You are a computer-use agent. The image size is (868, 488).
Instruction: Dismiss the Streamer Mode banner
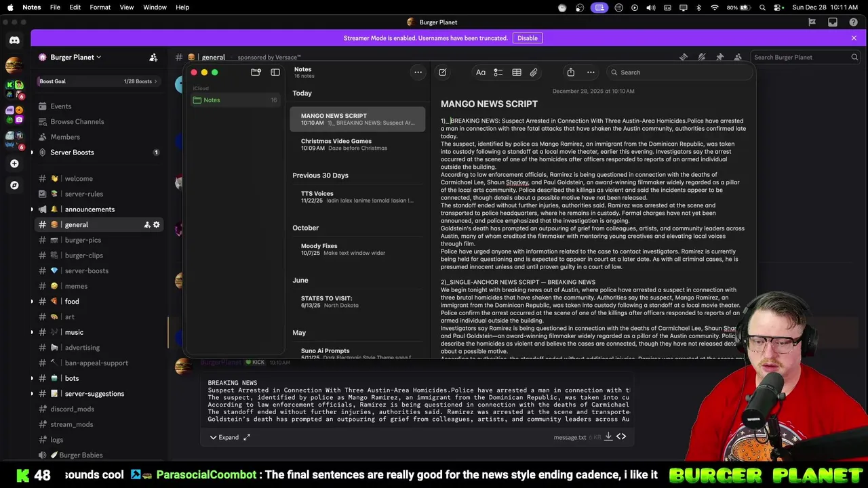854,38
